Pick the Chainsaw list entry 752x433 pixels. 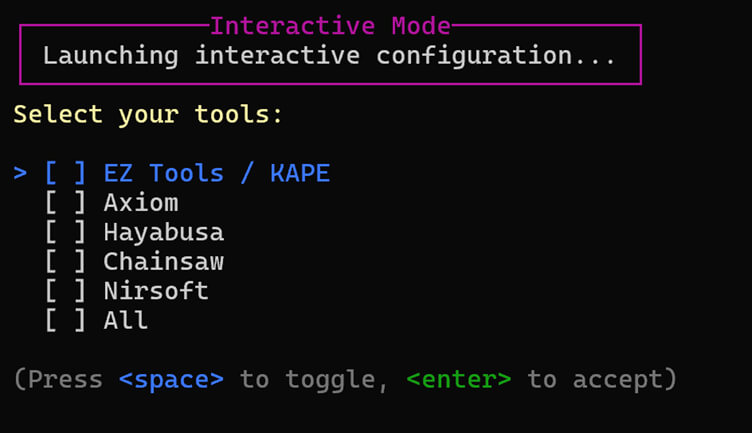163,262
